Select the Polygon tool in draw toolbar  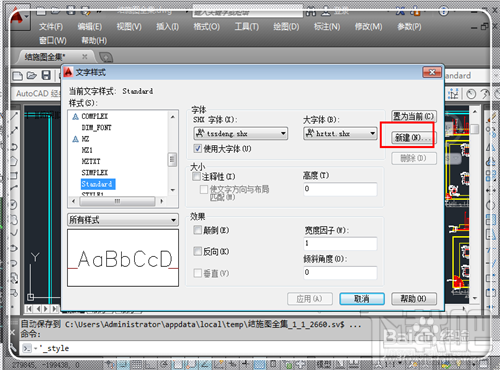click(14, 161)
